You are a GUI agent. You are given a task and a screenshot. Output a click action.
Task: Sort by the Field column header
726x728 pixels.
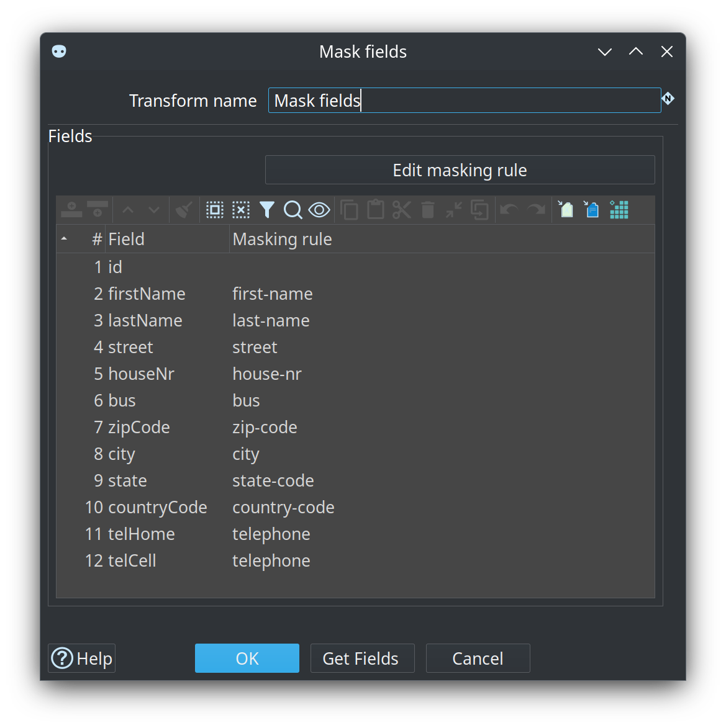167,239
